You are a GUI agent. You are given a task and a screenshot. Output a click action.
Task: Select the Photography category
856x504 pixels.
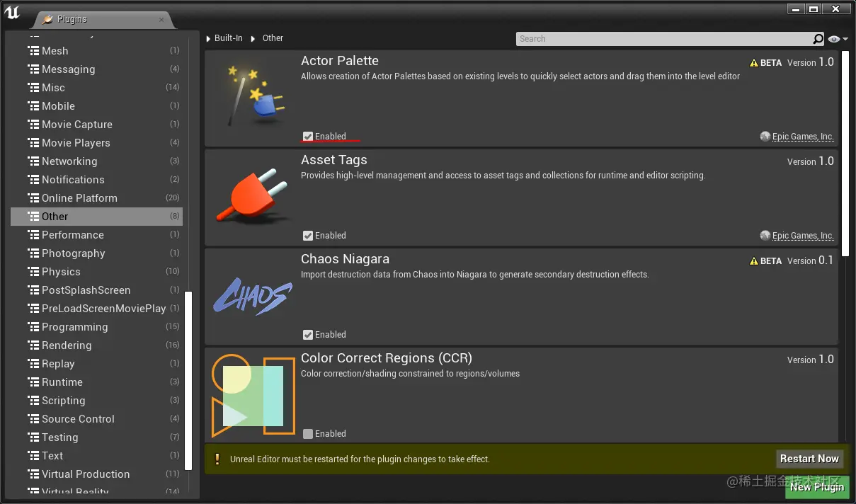(96, 253)
